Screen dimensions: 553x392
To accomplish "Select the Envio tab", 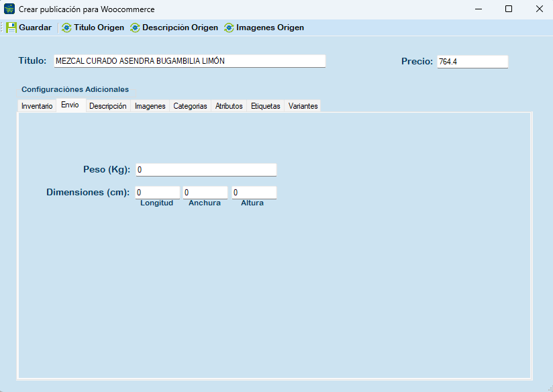I will (x=70, y=105).
